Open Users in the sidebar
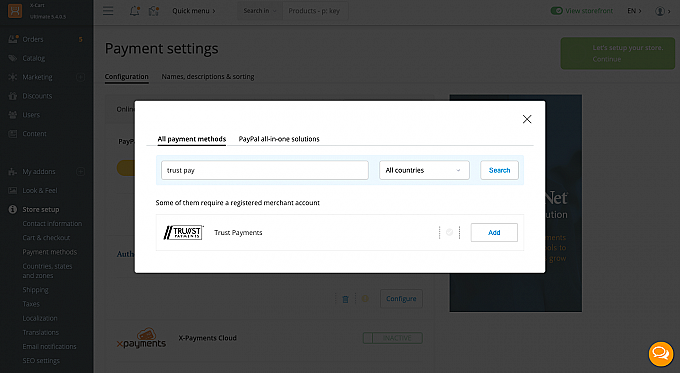The width and height of the screenshot is (680, 373). tap(31, 115)
